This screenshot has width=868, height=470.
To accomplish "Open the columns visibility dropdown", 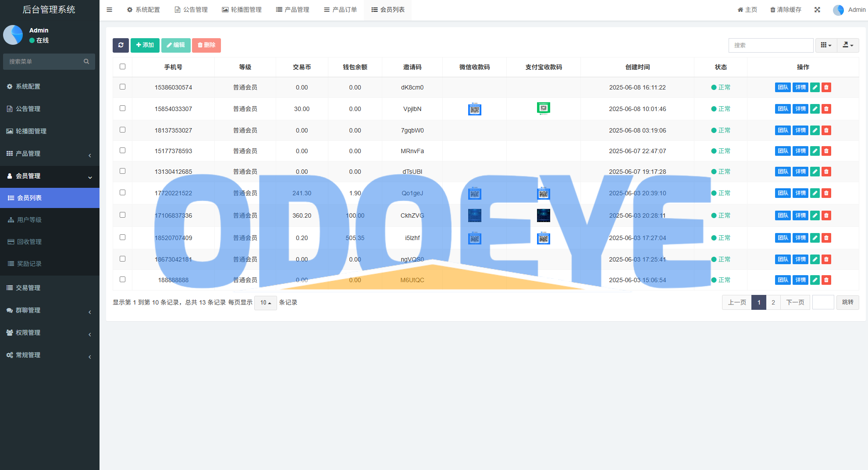I will 826,45.
